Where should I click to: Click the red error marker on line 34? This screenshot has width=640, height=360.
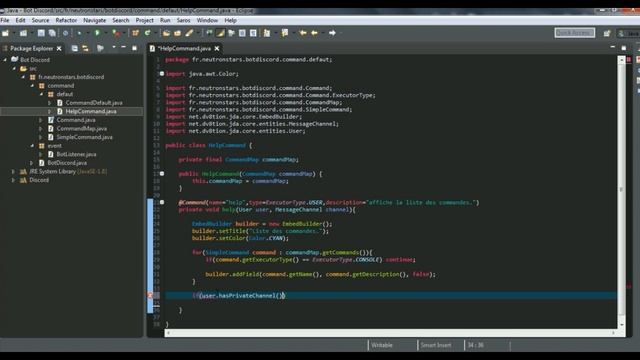150,296
